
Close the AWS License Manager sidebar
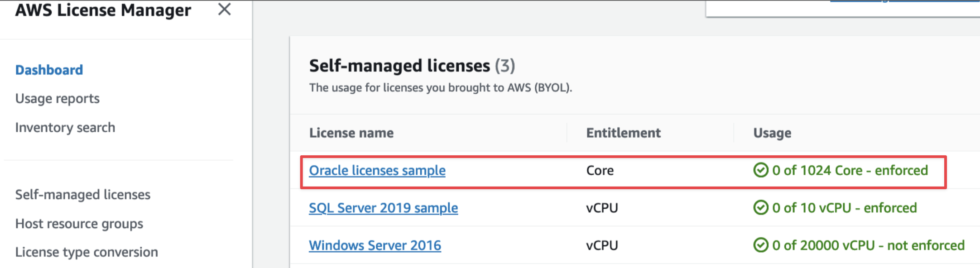click(224, 10)
